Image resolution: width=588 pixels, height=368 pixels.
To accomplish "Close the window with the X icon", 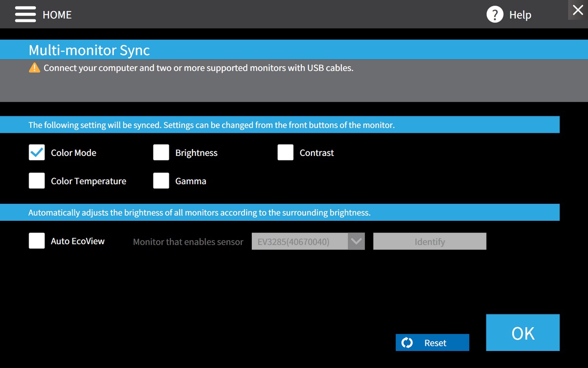I will coord(578,10).
